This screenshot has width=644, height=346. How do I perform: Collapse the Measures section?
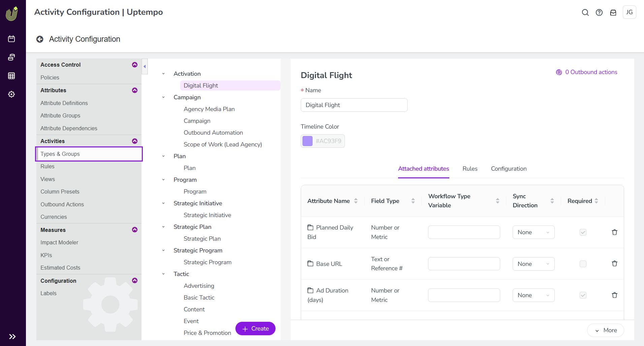pos(135,230)
